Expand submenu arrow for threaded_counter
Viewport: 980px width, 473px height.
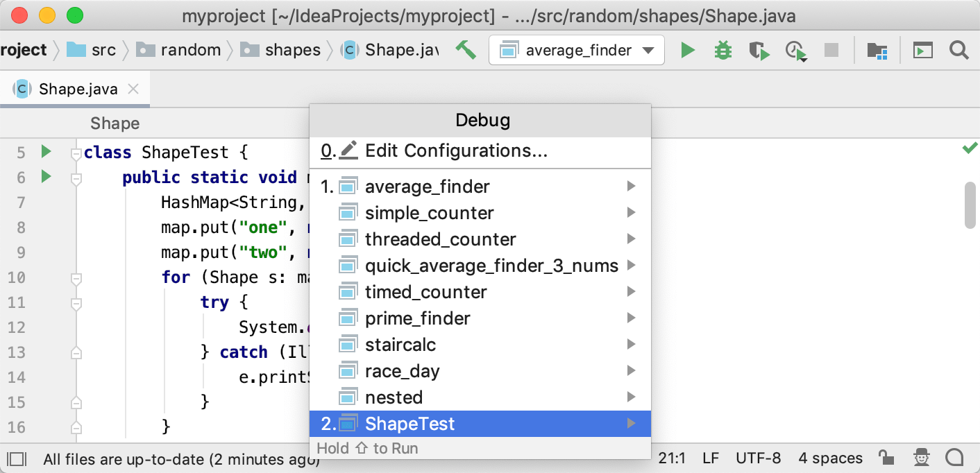click(x=631, y=239)
